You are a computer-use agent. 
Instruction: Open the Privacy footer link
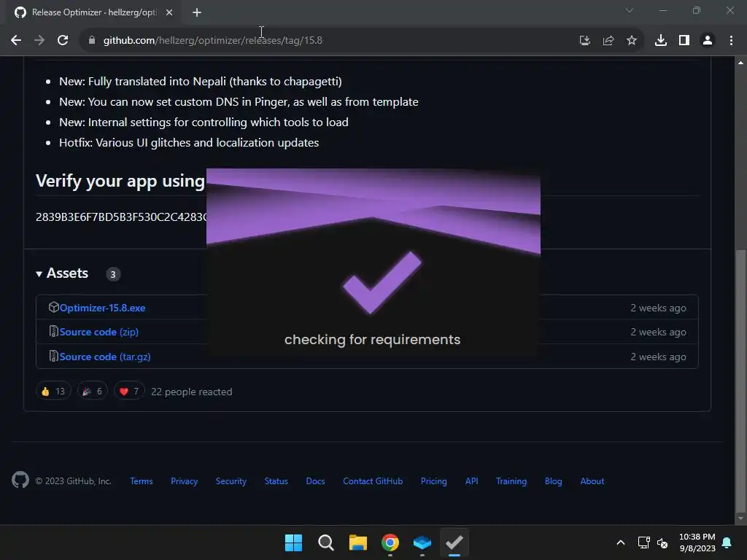point(185,481)
